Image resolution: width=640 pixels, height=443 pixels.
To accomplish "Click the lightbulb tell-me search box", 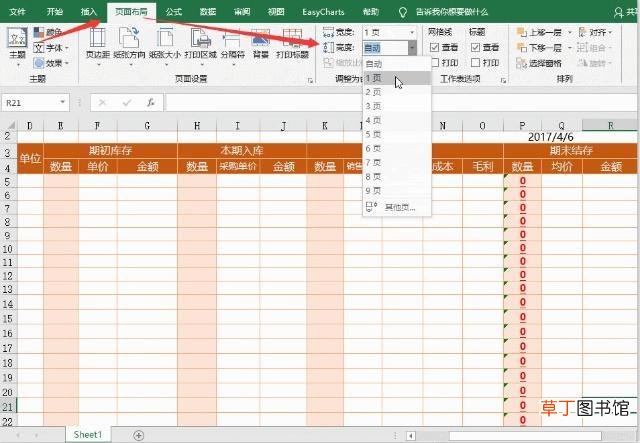I will click(443, 12).
